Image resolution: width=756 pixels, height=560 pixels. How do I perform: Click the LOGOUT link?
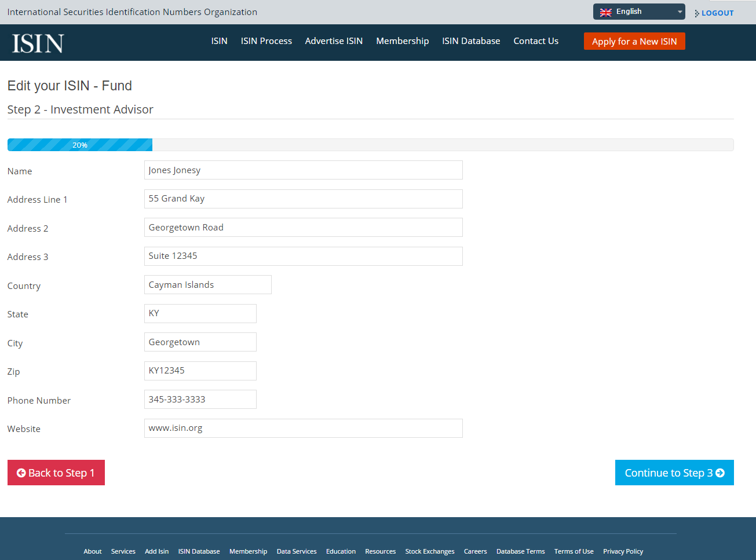[717, 13]
